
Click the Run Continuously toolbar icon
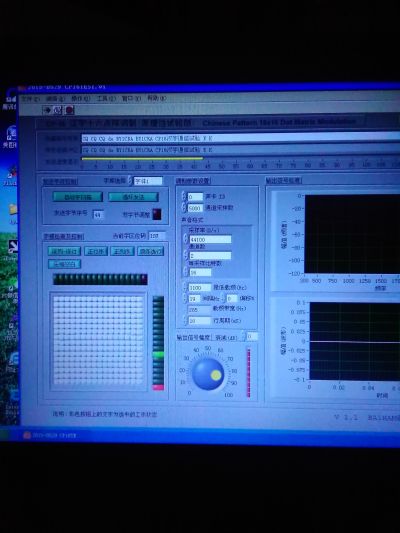pos(57,110)
